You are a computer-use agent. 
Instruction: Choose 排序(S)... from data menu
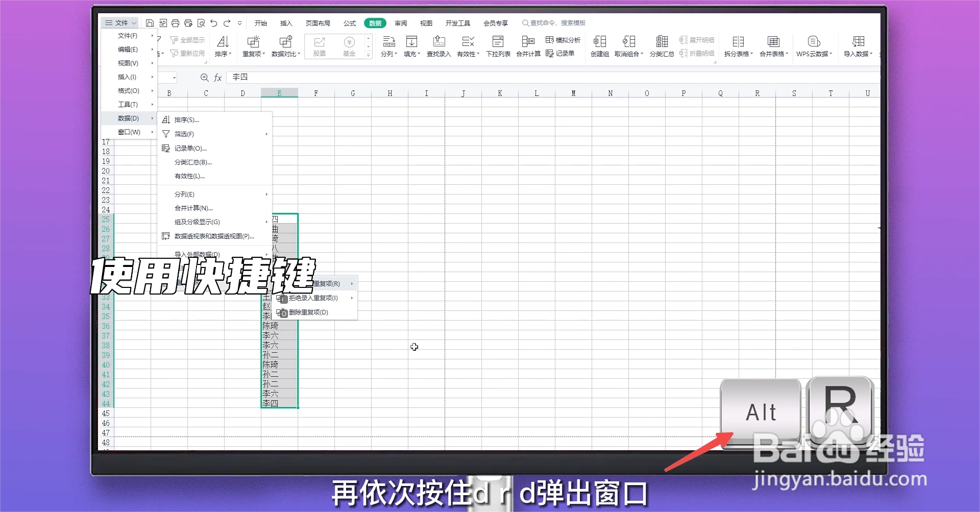pos(214,120)
